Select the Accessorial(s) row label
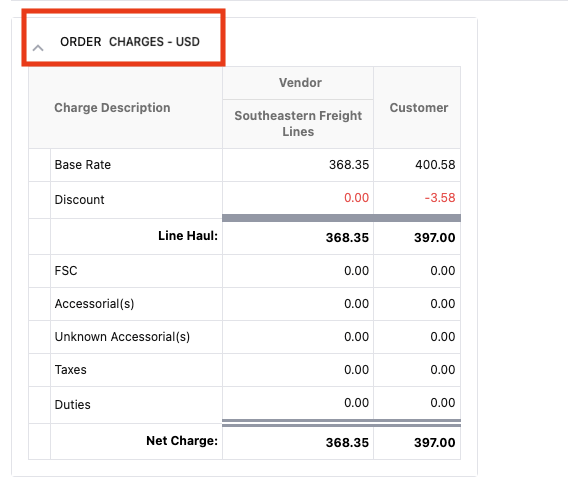568x490 pixels. (94, 304)
